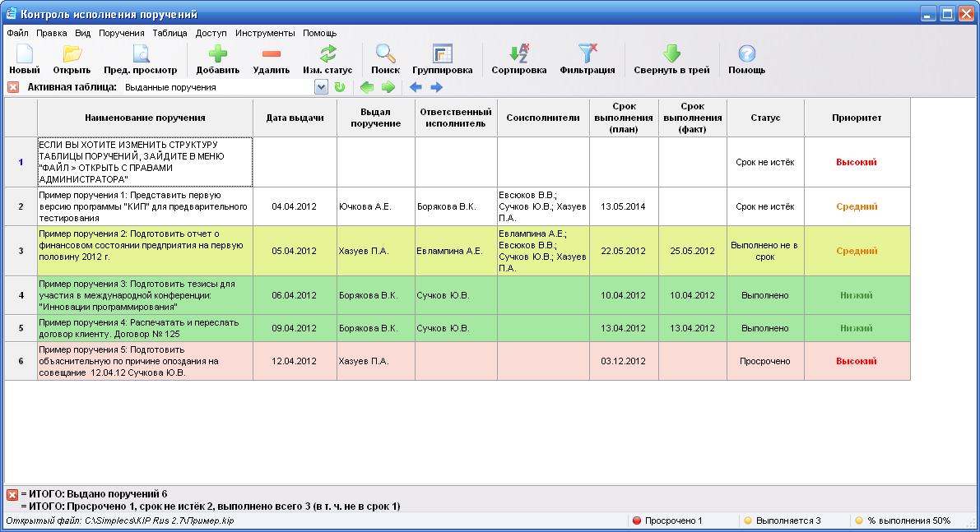Open the Файл menu
The image size is (980, 532).
17,33
